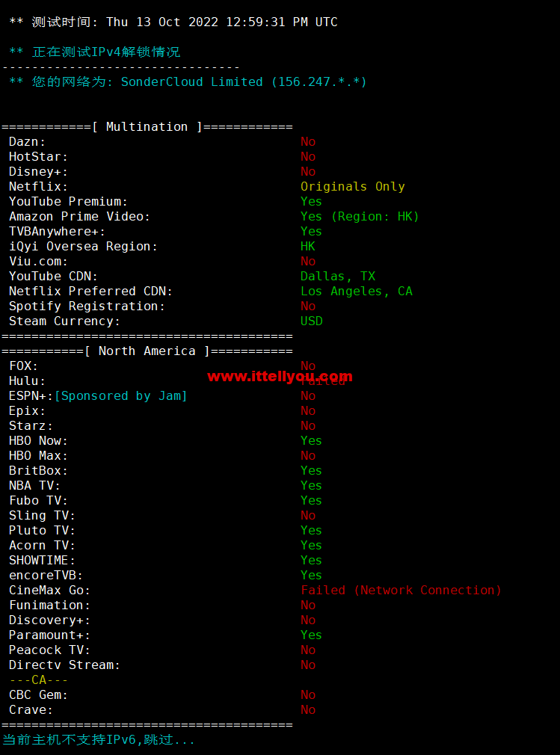The width and height of the screenshot is (560, 755).
Task: Click the 'Yes' result for HBO Now
Action: point(312,440)
